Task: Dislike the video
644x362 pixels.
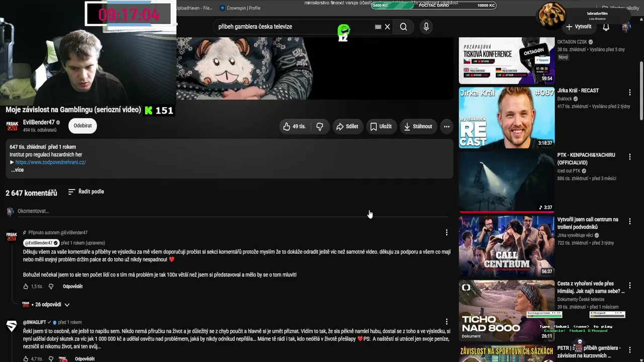Action: pyautogui.click(x=319, y=126)
